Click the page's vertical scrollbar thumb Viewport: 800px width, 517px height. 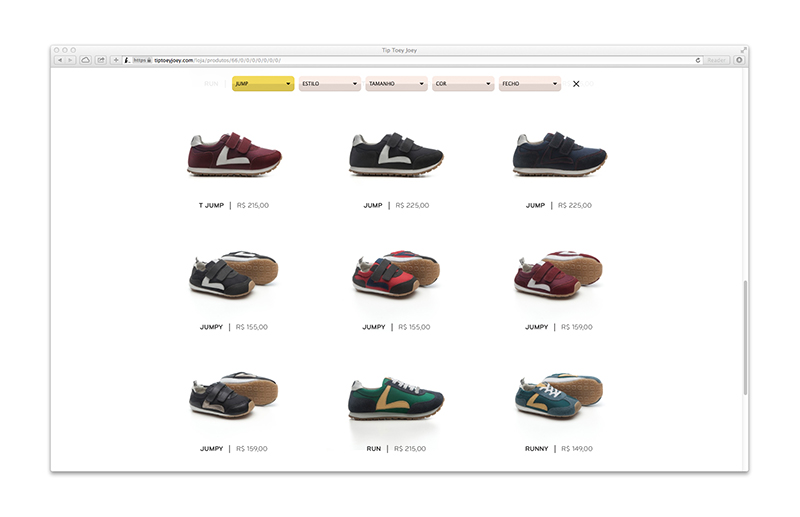tap(745, 337)
